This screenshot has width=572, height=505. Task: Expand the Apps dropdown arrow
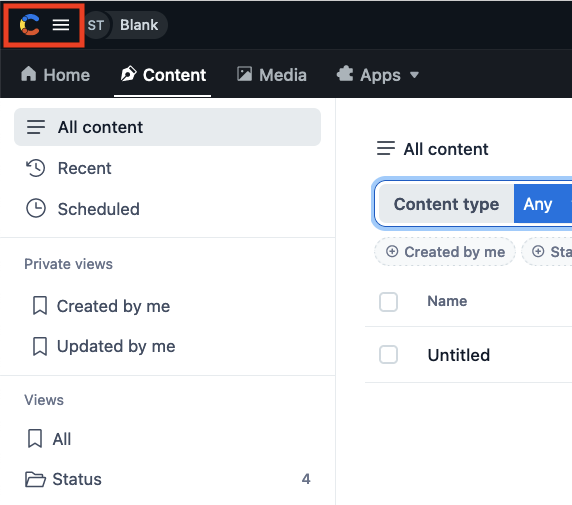[414, 75]
